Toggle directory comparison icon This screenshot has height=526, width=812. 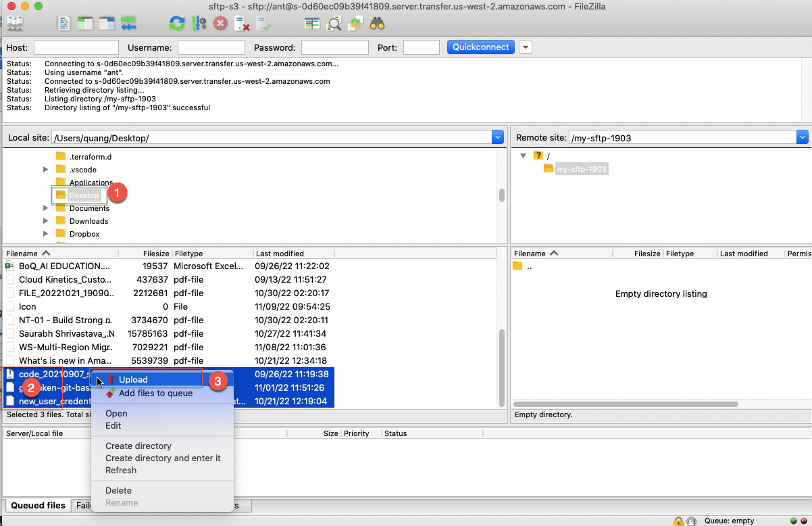point(334,24)
